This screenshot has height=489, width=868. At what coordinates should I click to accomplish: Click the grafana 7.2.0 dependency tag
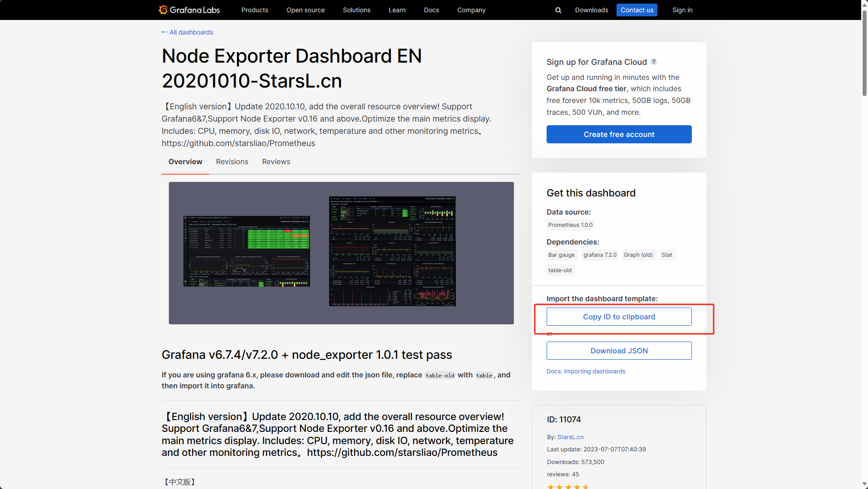[600, 255]
